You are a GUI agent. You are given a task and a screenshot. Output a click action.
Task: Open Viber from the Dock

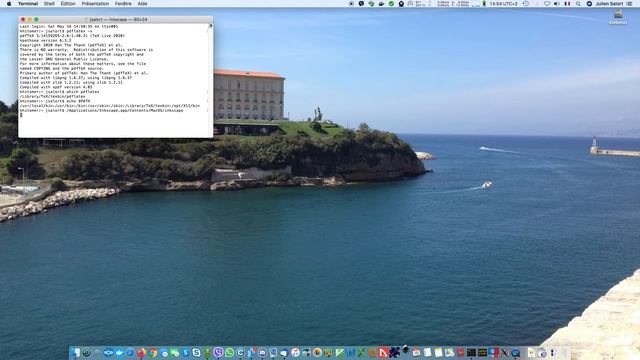tap(218, 352)
